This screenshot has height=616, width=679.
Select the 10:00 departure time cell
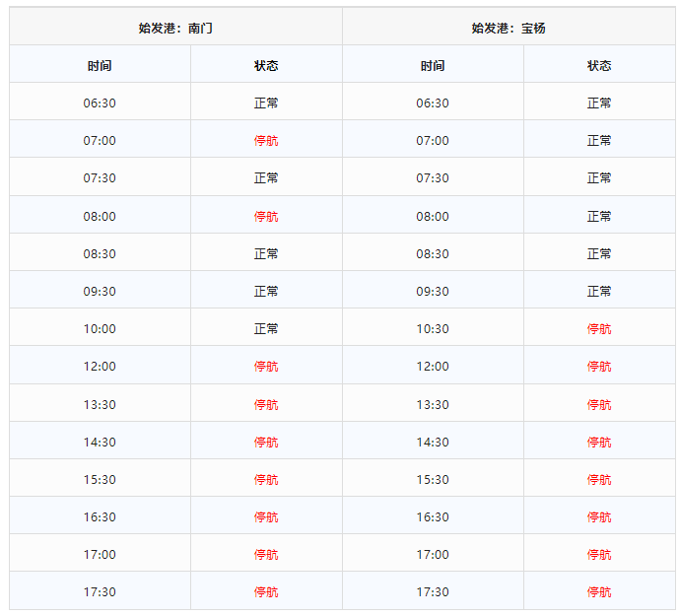point(100,328)
